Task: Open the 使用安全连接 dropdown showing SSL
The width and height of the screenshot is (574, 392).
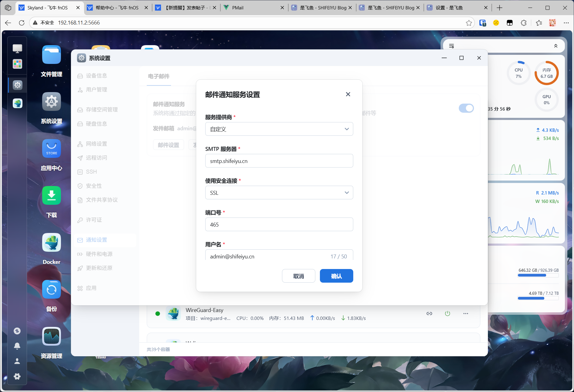Action: tap(279, 193)
